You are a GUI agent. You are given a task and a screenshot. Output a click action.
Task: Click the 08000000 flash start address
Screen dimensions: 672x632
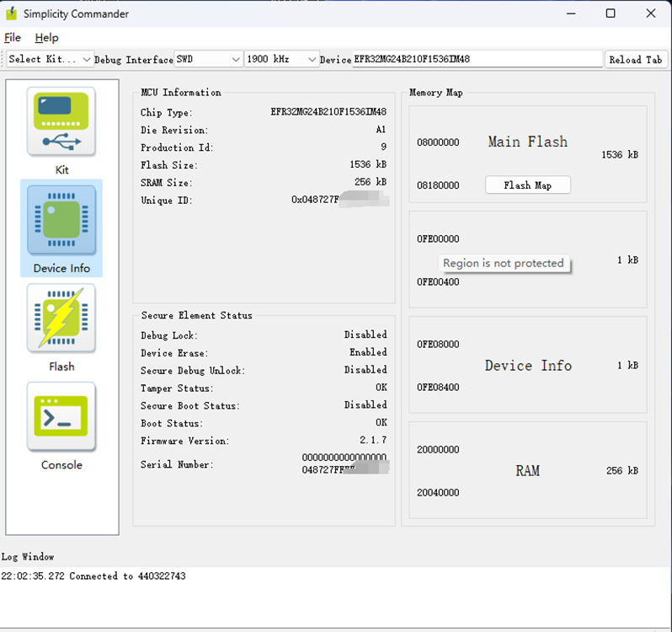pos(438,142)
